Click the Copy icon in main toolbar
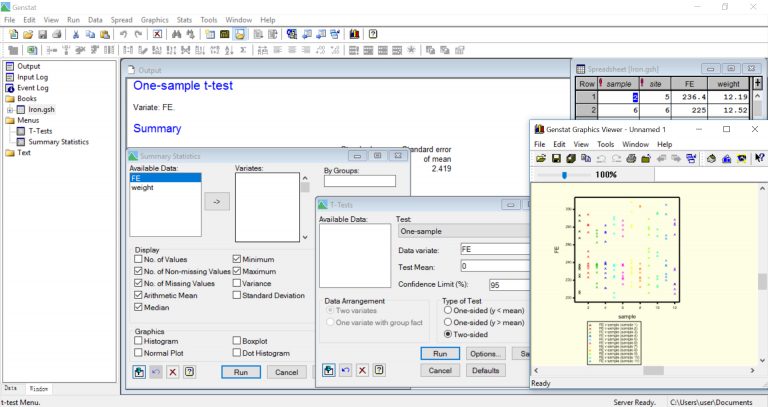Viewport: 768px width, 407px height. click(x=90, y=34)
